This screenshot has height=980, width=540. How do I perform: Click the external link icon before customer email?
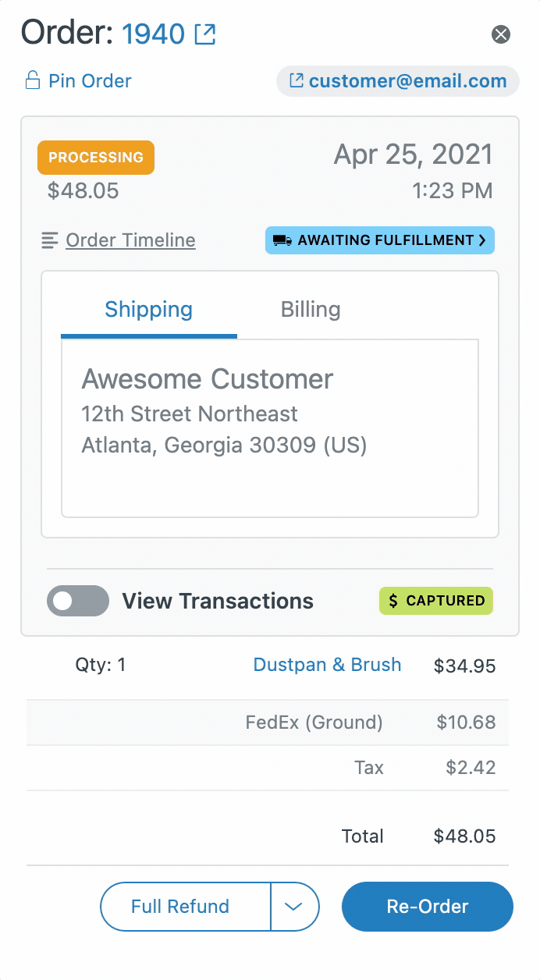pyautogui.click(x=297, y=80)
